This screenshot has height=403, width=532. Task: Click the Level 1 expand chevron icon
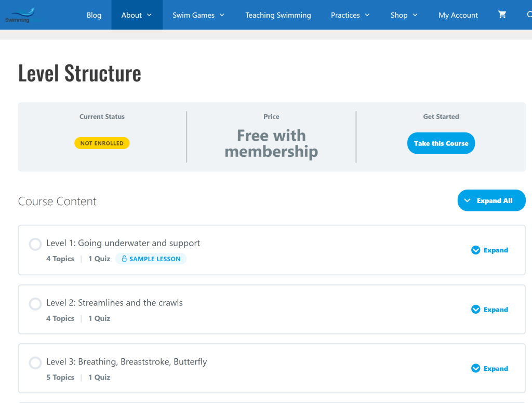pos(476,250)
